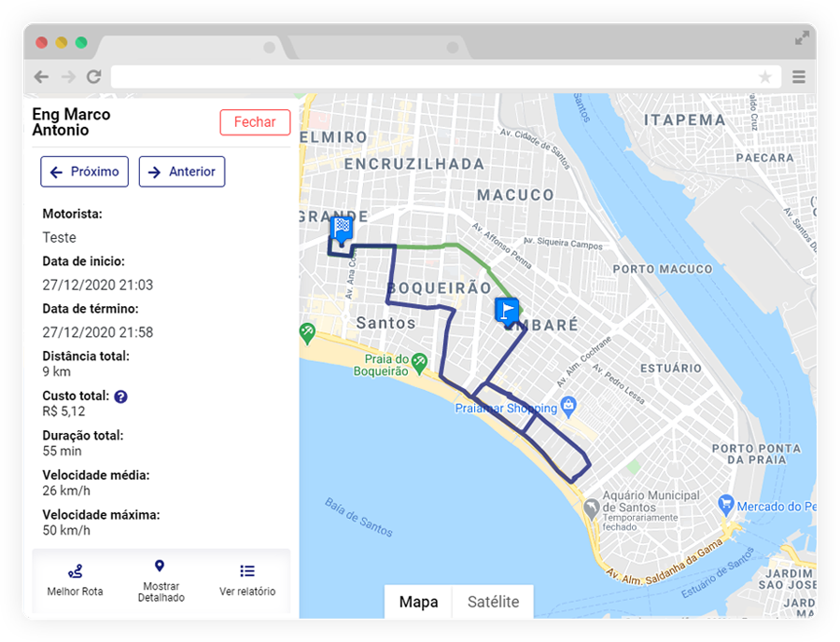Click the ITAPEMA map label
This screenshot has width=840, height=642.
685,120
